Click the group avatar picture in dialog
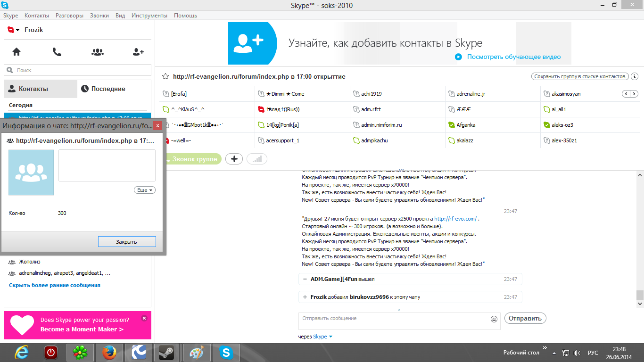This screenshot has height=362, width=644. [x=31, y=173]
